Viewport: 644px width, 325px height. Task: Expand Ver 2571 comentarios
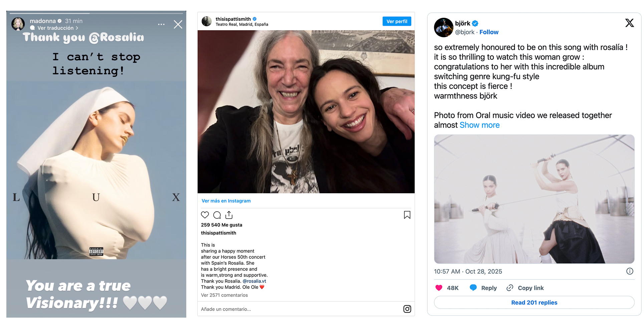(x=224, y=295)
